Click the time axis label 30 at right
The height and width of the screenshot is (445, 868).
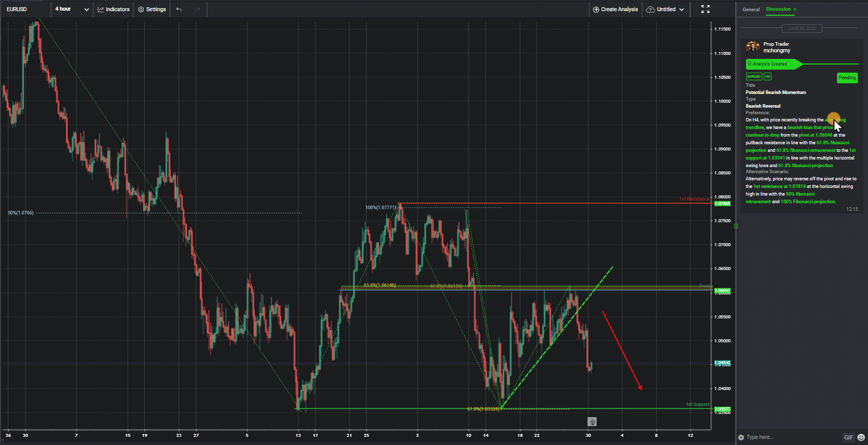point(588,435)
